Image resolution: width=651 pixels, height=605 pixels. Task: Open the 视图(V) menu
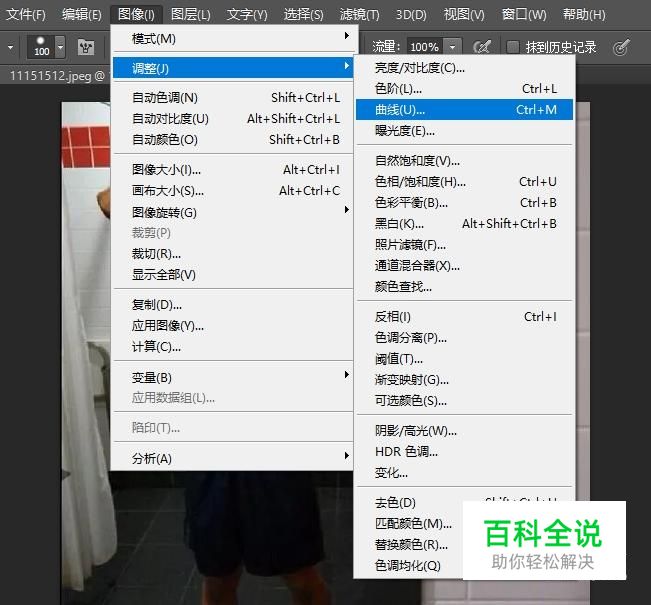click(464, 15)
